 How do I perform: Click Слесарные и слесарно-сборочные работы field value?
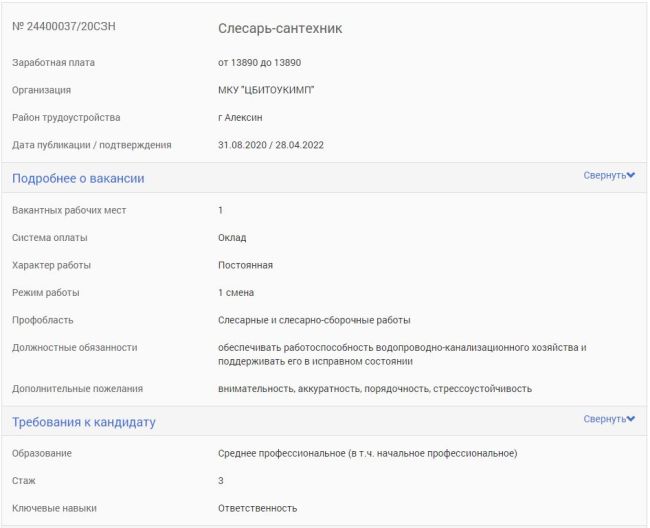[x=314, y=320]
